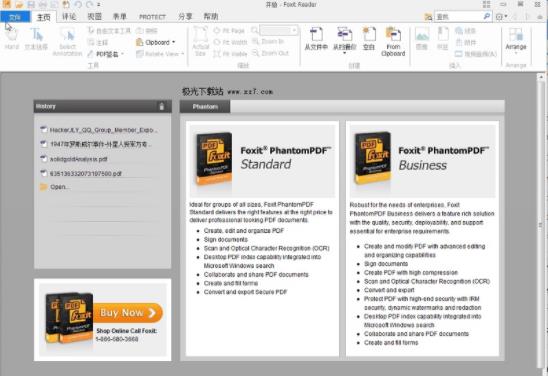Open solidgoldAnalysis.pdf from history

(x=74, y=159)
